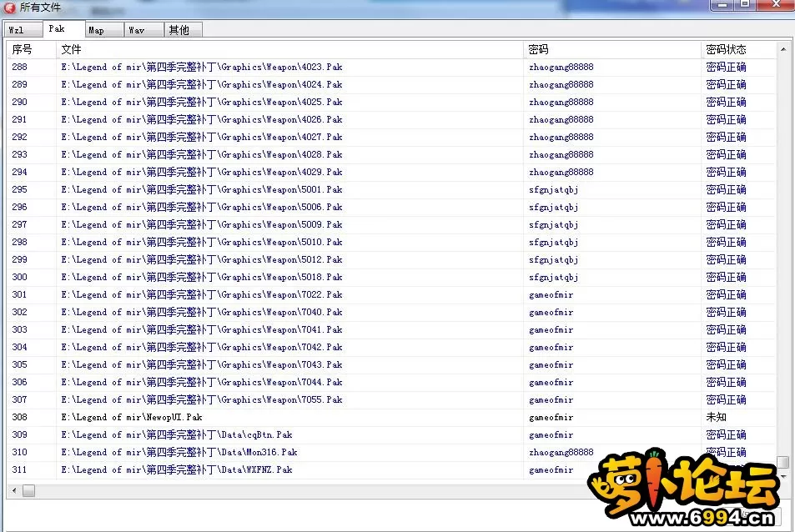Select file path Weapon\4026.Pak
795x532 pixels.
click(202, 119)
